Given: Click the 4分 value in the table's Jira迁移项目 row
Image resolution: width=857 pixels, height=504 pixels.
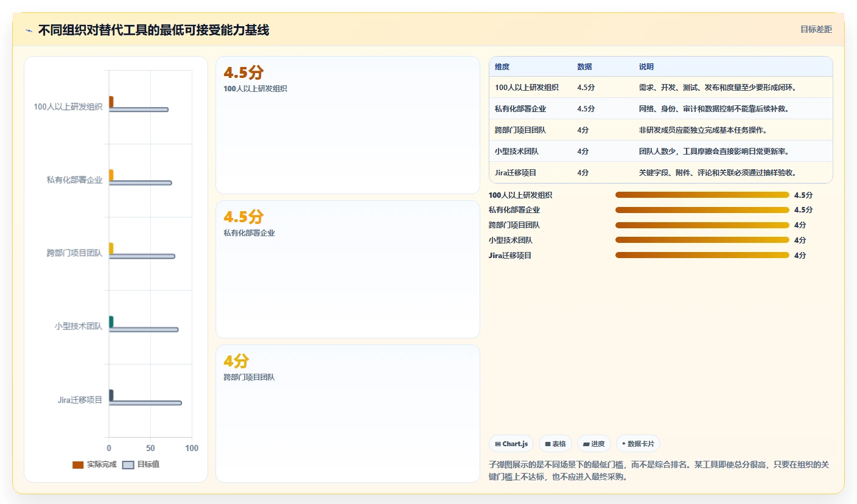Looking at the screenshot, I should coord(583,172).
